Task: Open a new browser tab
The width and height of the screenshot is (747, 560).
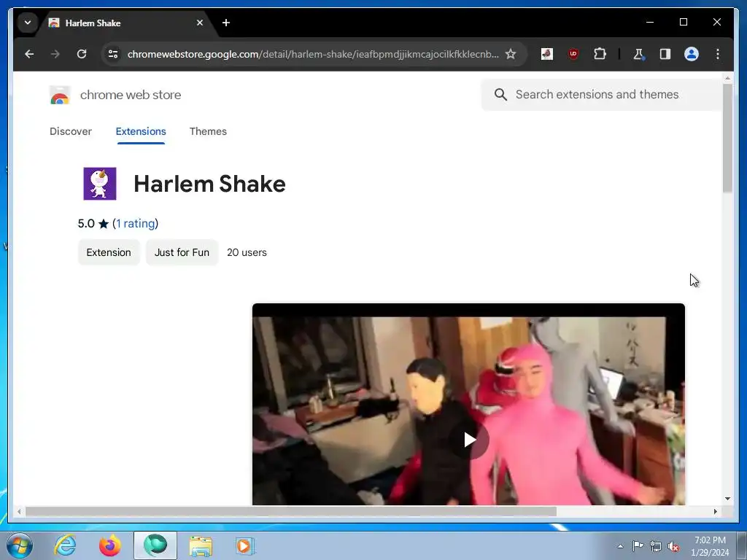Action: click(226, 23)
